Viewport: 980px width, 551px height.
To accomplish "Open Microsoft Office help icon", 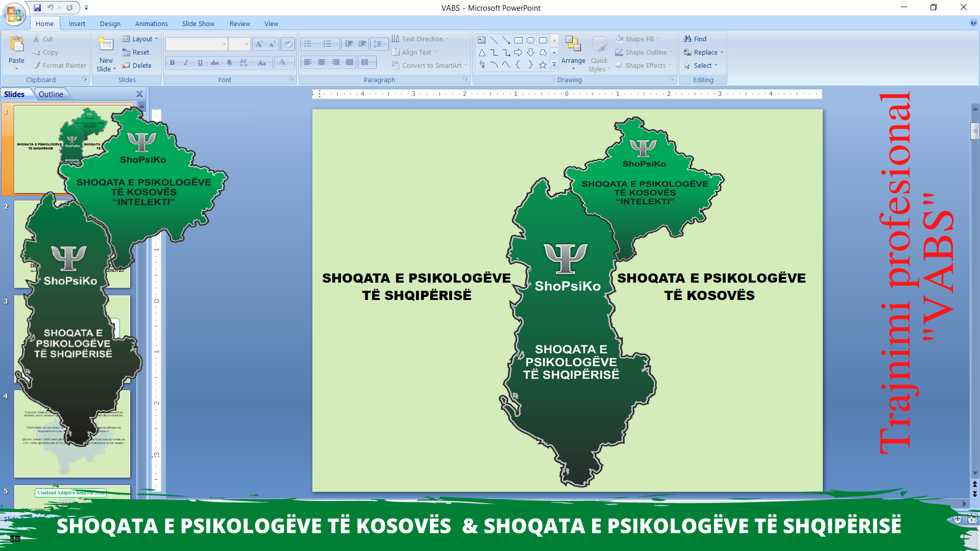I will (973, 23).
